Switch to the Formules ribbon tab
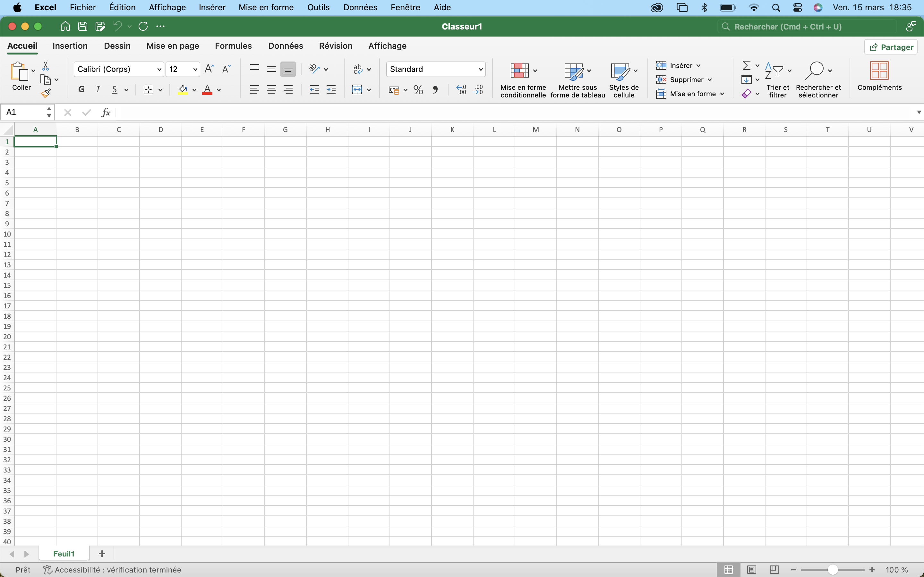This screenshot has width=924, height=577. pyautogui.click(x=233, y=46)
